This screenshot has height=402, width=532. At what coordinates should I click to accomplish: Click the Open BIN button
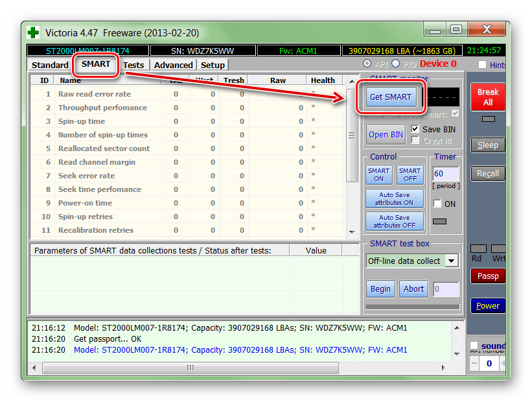tap(386, 135)
